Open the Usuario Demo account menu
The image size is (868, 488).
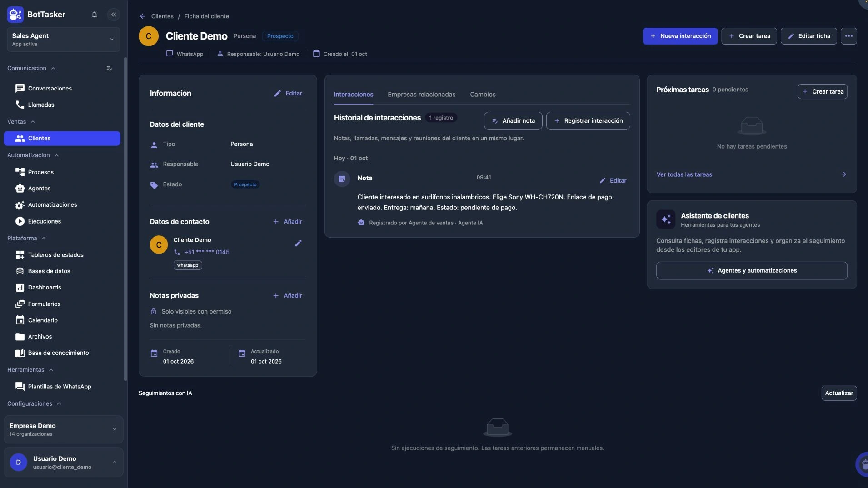(63, 463)
